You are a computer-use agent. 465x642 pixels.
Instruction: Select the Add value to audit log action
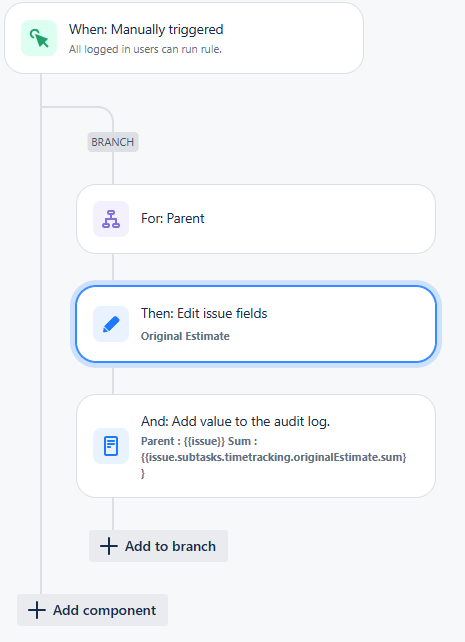click(x=256, y=446)
